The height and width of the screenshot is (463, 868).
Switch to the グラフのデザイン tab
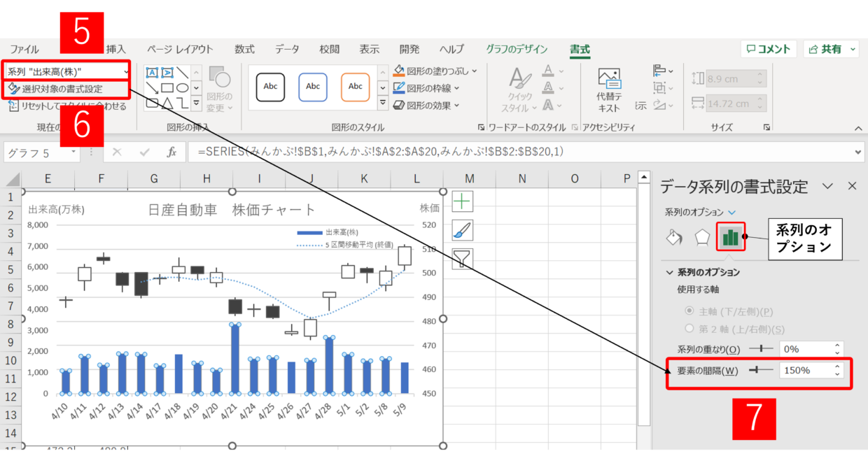[517, 49]
